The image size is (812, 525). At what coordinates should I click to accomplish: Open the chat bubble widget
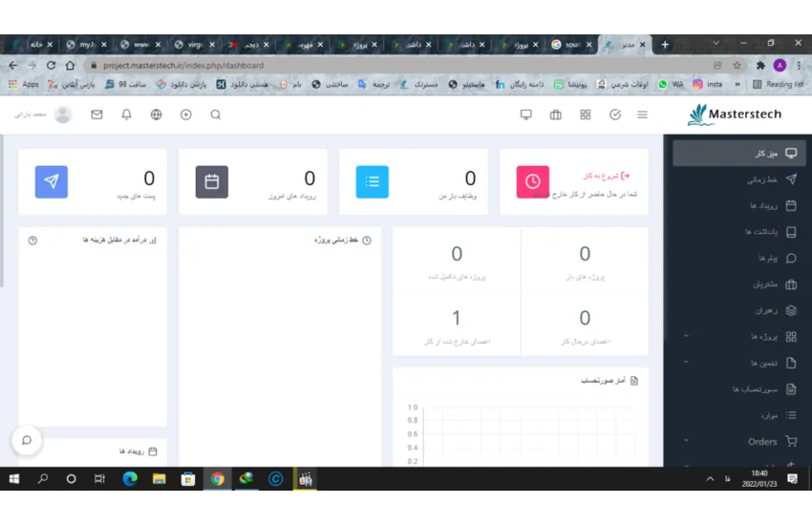point(27,440)
